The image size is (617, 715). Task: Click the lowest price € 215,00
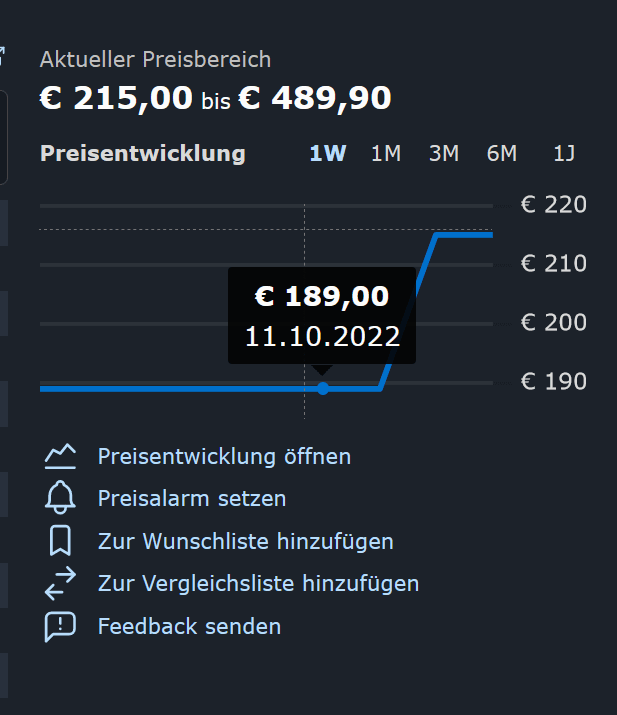116,98
